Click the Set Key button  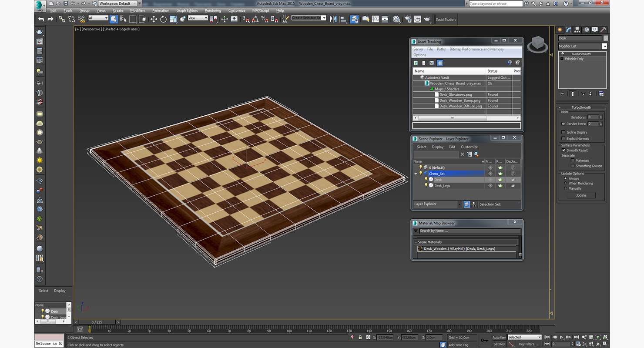pos(499,344)
